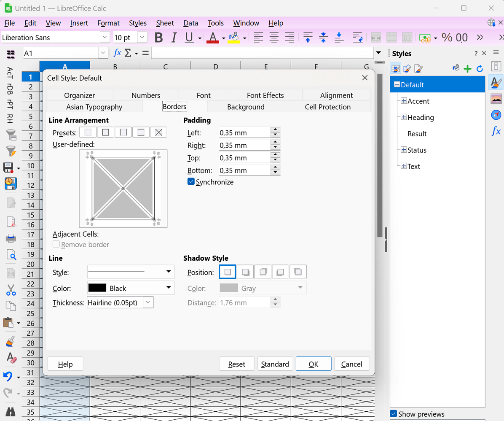Select the box border preset in Line Arrangement

[105, 132]
